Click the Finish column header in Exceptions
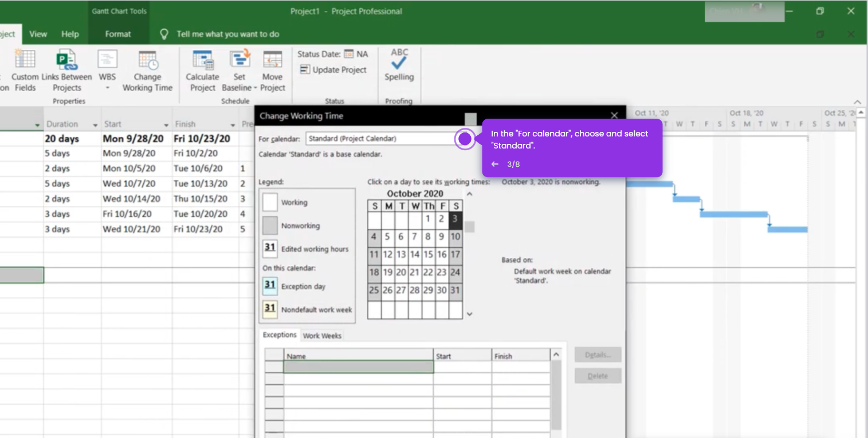This screenshot has width=868, height=438. [520, 355]
